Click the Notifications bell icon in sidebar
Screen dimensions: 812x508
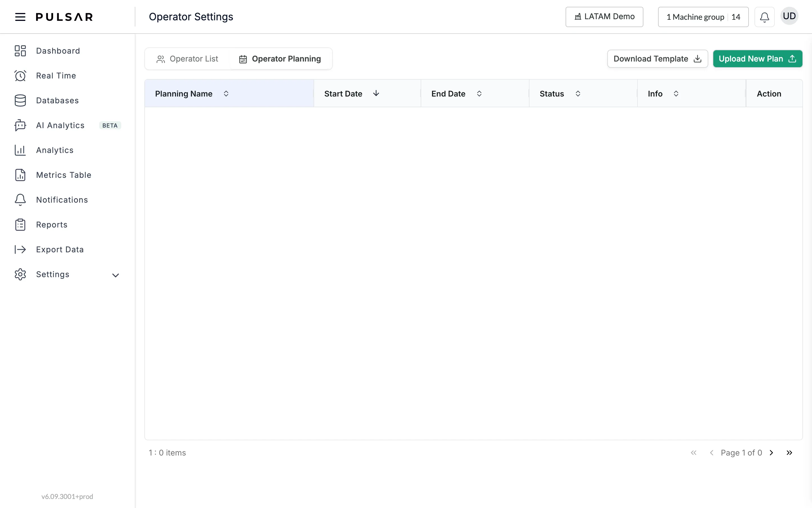[20, 200]
